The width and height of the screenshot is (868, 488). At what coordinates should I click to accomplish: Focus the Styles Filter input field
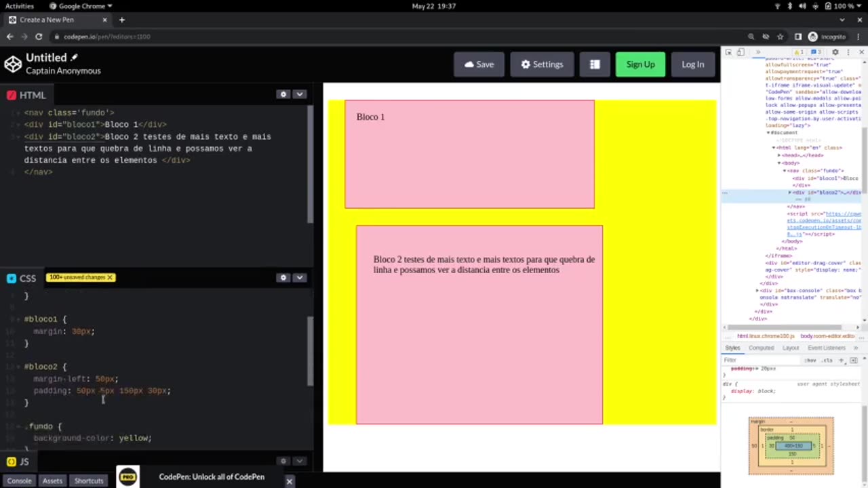[x=762, y=360]
